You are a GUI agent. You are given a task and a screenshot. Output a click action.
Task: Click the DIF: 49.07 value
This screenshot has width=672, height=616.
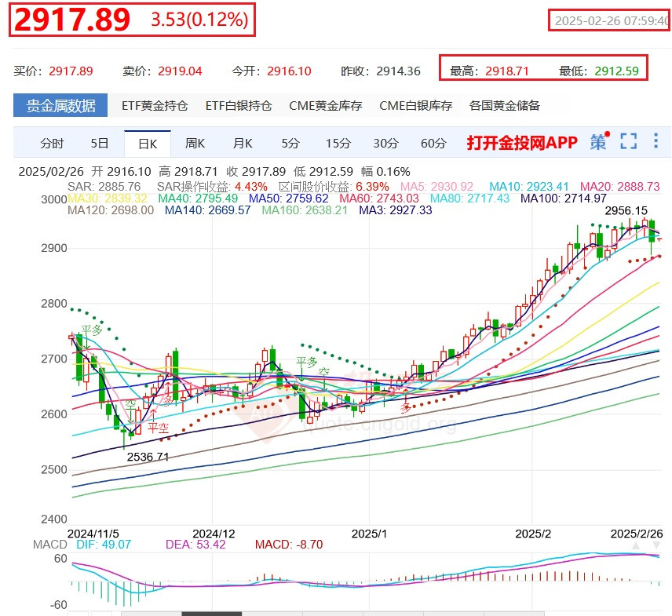[x=104, y=545]
